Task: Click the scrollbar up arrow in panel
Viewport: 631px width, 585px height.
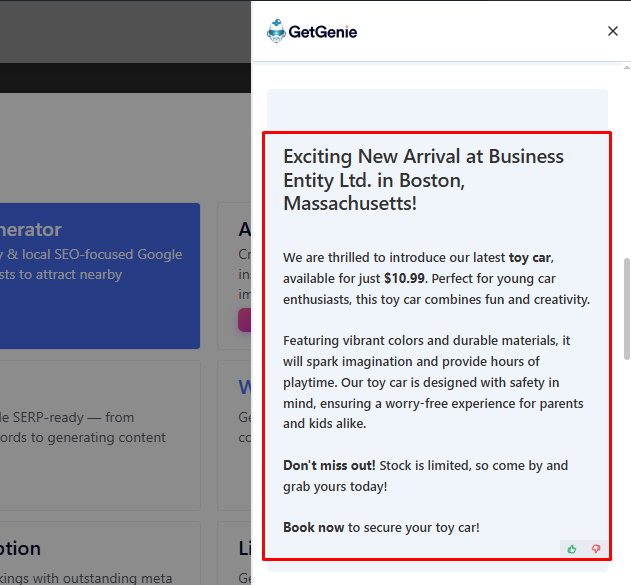Action: 627,68
